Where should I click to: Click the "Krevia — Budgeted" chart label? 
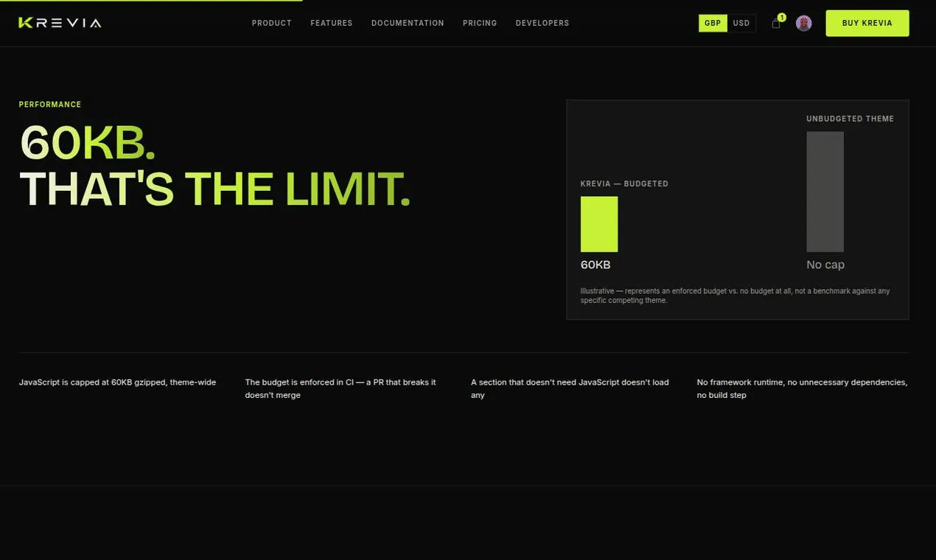pyautogui.click(x=624, y=183)
